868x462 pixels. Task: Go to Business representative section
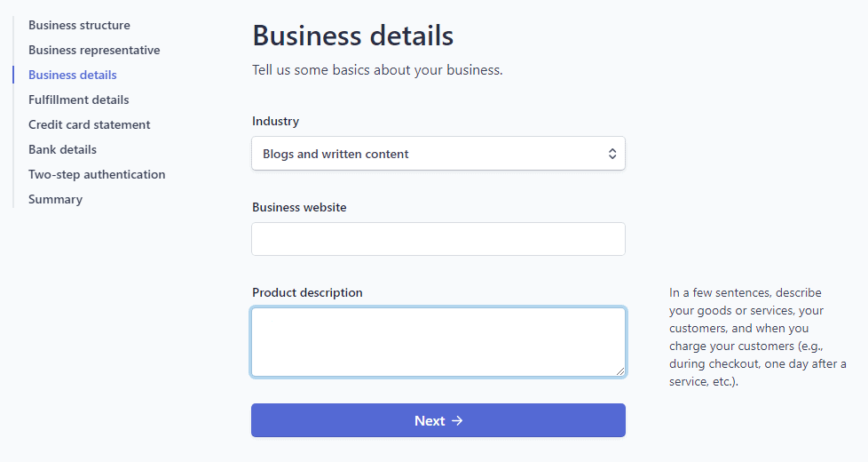(x=94, y=50)
